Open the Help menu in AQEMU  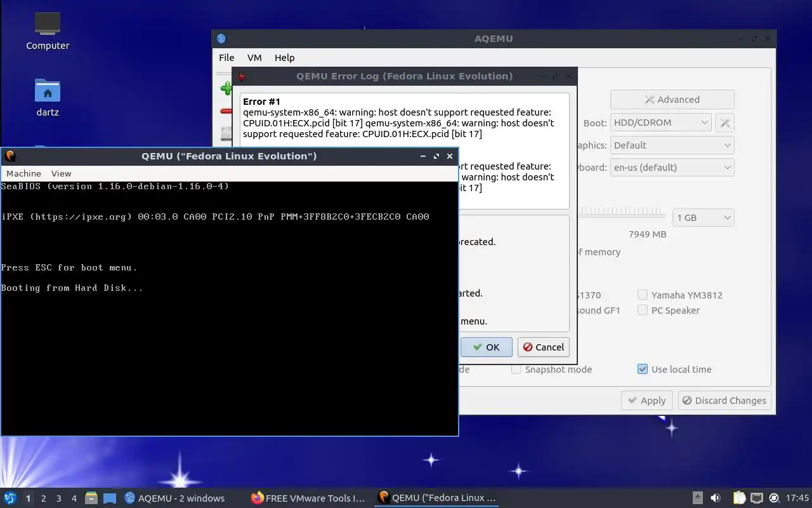click(x=284, y=57)
